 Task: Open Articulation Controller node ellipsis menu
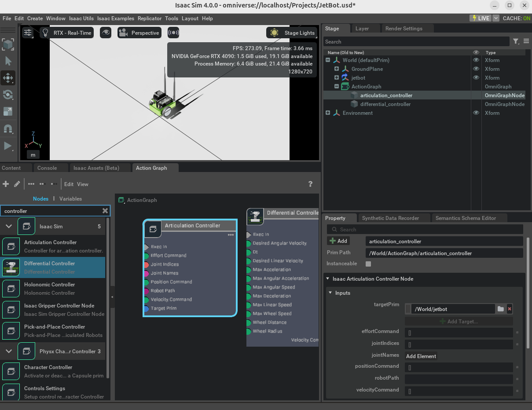[x=231, y=235]
